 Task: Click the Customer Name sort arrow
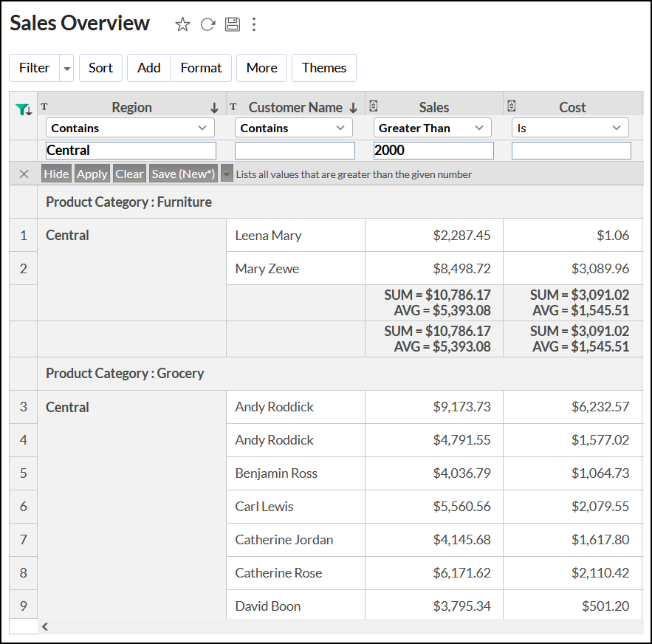(x=353, y=108)
